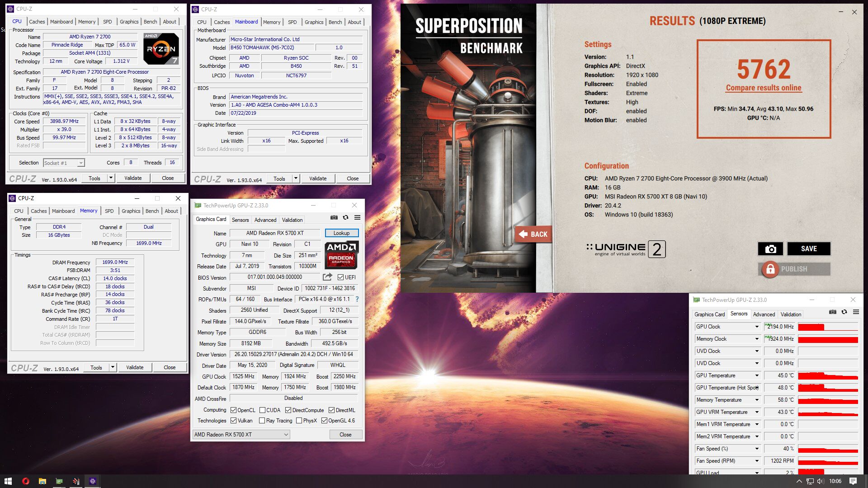The width and height of the screenshot is (868, 488).
Task: Open the Advanced tab in GPU-Z Sensors window
Action: click(764, 314)
